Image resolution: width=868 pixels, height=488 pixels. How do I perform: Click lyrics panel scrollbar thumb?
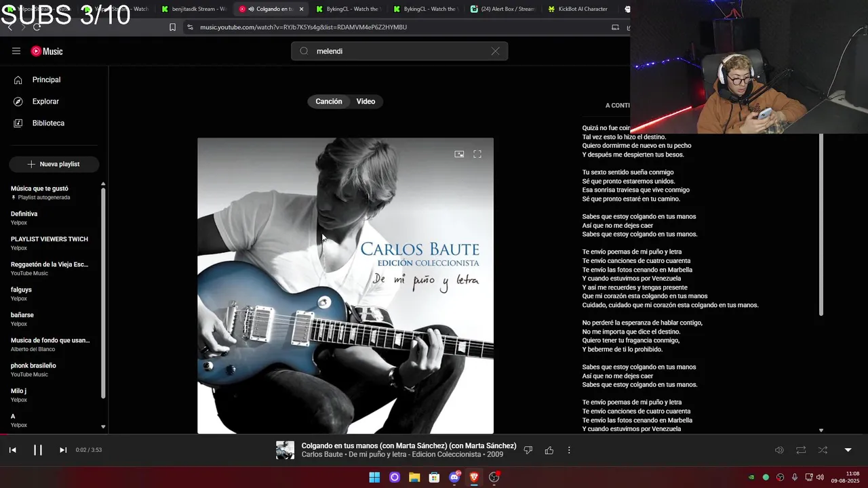pyautogui.click(x=821, y=225)
